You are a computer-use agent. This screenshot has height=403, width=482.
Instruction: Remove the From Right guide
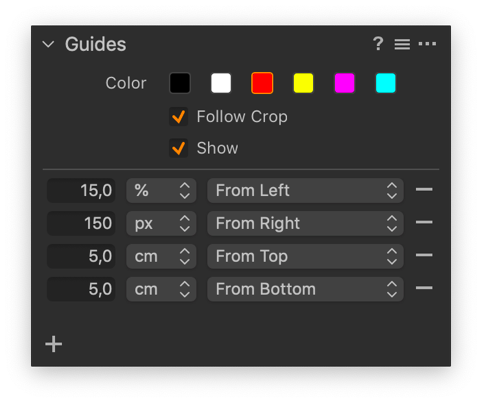click(424, 222)
